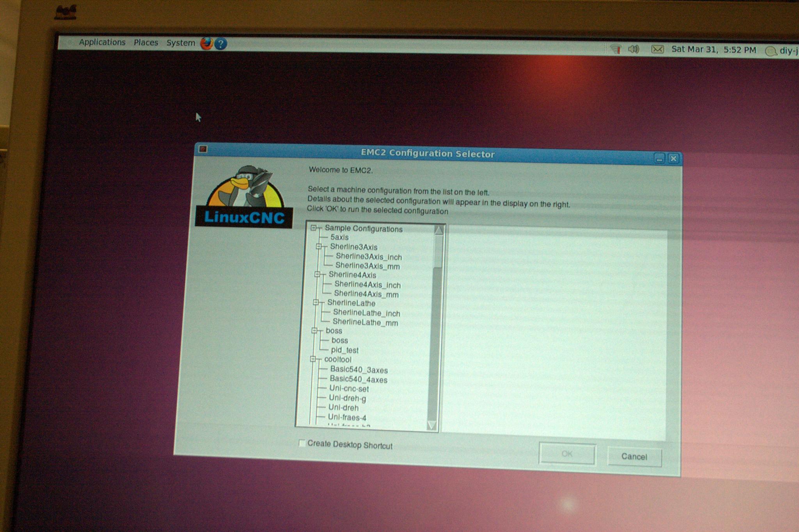799x532 pixels.
Task: Launch Firefox from the top panel
Action: pos(206,43)
